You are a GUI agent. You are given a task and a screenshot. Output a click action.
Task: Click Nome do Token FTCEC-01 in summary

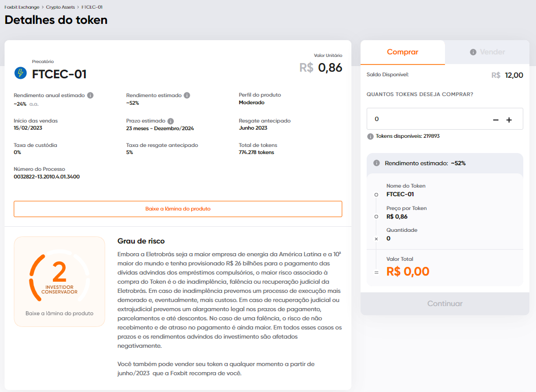400,194
